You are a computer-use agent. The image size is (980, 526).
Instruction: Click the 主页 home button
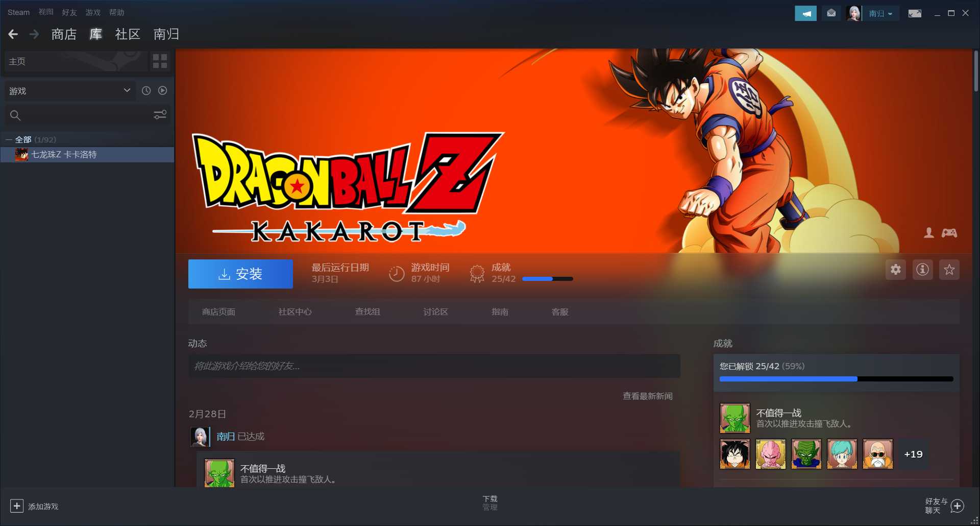click(x=76, y=61)
